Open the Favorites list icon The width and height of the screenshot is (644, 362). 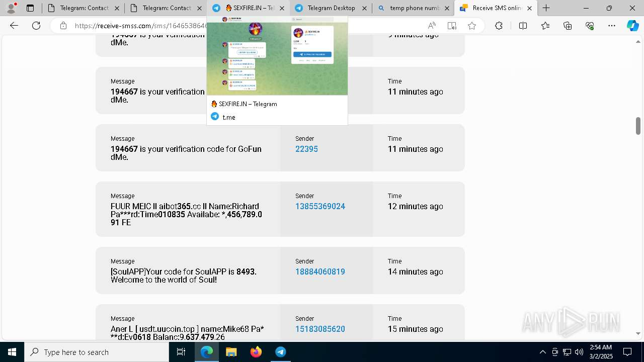pyautogui.click(x=545, y=26)
